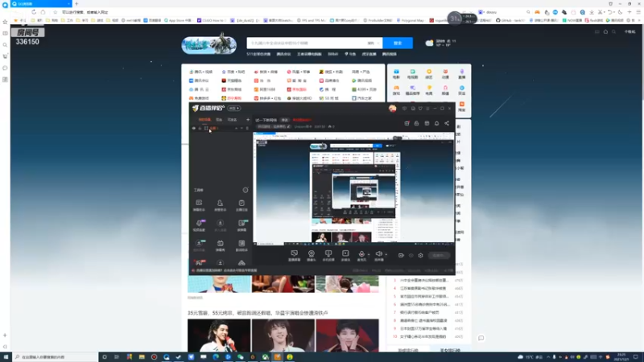Open the 4399·页游 site link

pos(365,89)
